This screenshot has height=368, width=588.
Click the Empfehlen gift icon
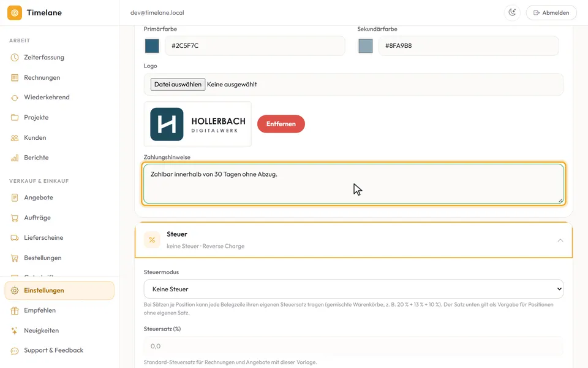[x=15, y=310]
